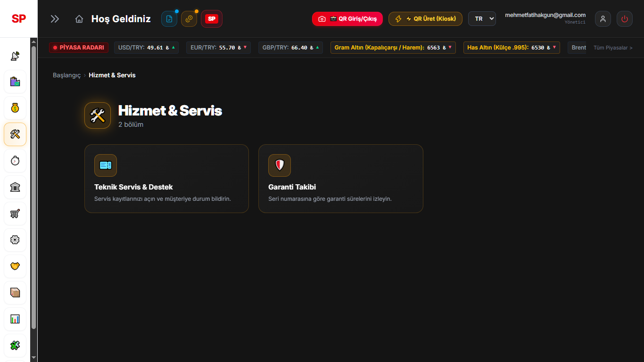This screenshot has height=362, width=644.
Task: Open Tüm Piyasalar link
Action: (613, 48)
